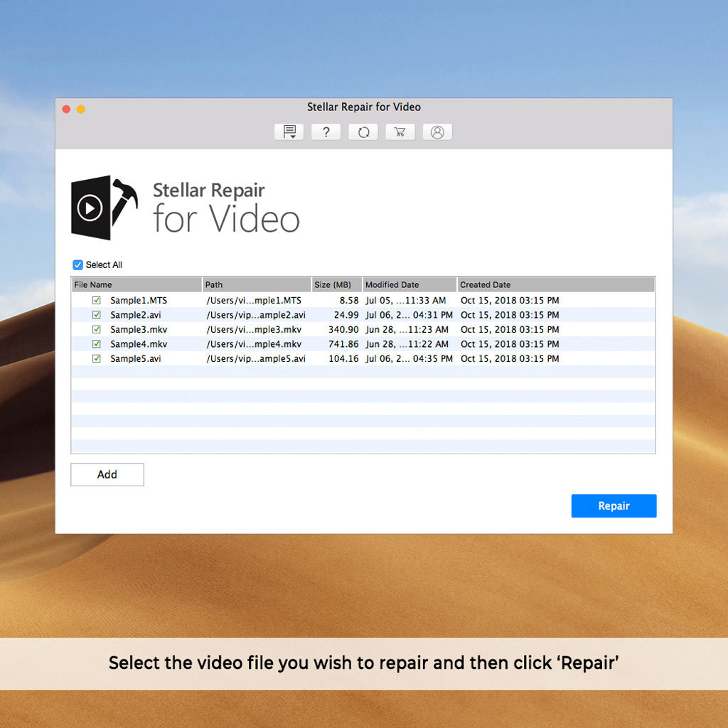Screen dimensions: 728x728
Task: Click the Update circular arrows icon
Action: click(363, 132)
